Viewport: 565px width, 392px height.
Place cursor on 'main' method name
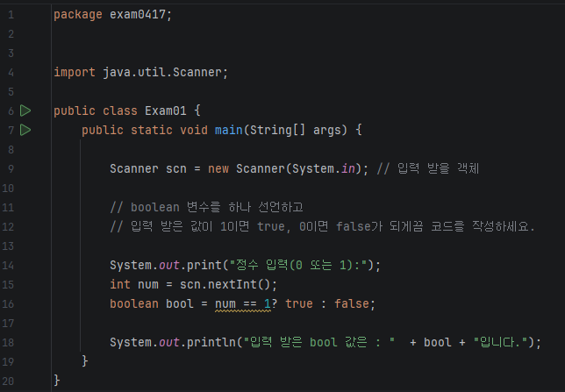[x=229, y=130]
